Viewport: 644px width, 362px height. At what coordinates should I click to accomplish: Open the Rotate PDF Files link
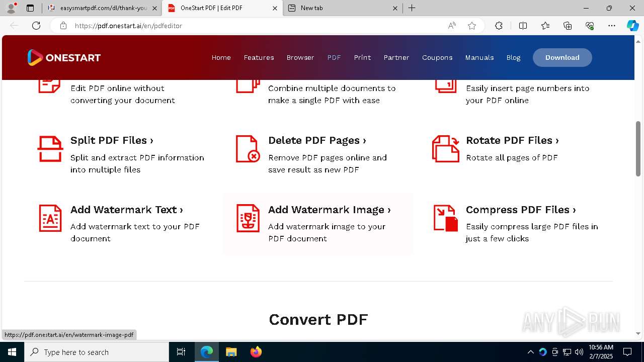point(512,140)
